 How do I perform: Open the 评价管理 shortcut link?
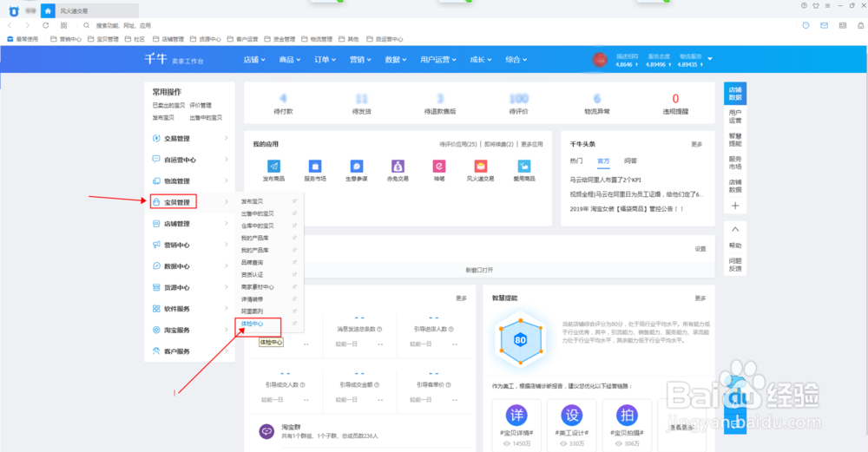[201, 105]
